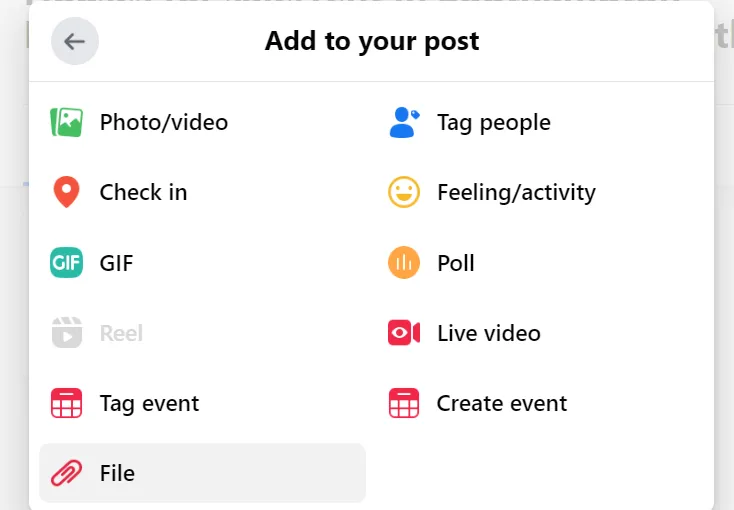Select the Create event label

click(x=502, y=403)
